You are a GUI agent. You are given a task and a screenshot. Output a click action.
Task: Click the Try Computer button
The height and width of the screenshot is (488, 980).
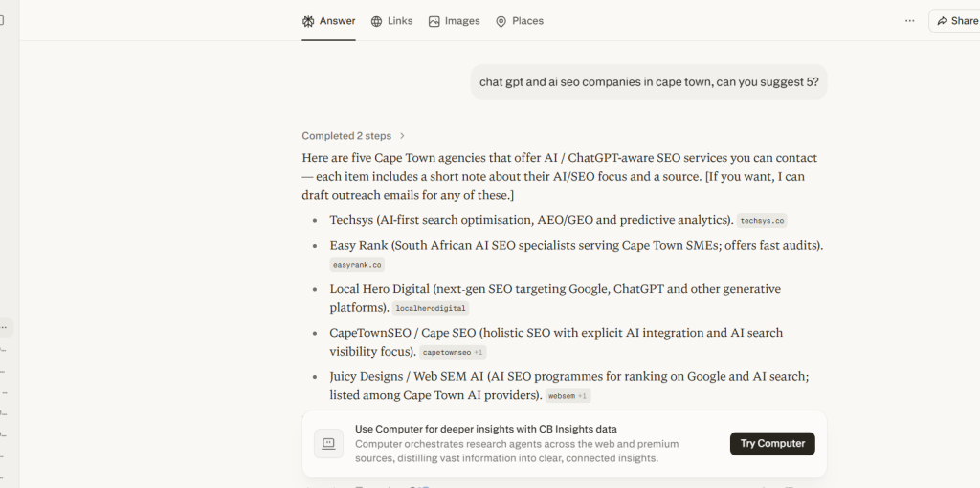click(772, 444)
